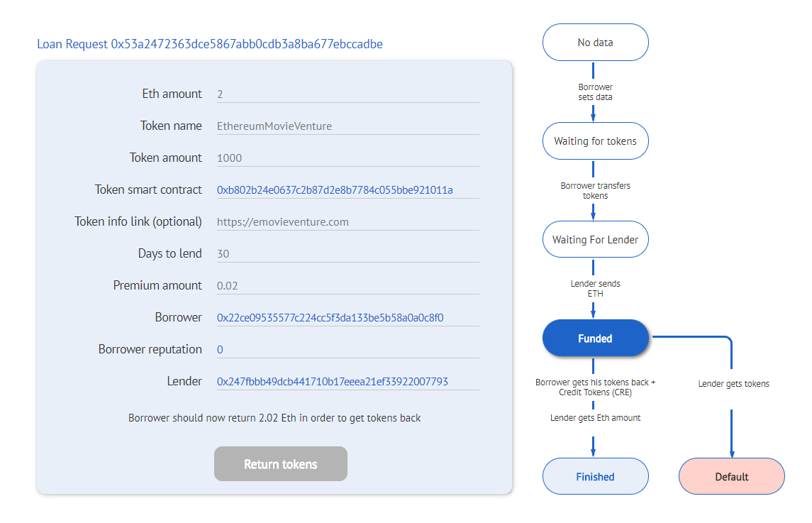Open the Loan Request address link
Image resolution: width=812 pixels, height=523 pixels.
coord(210,44)
